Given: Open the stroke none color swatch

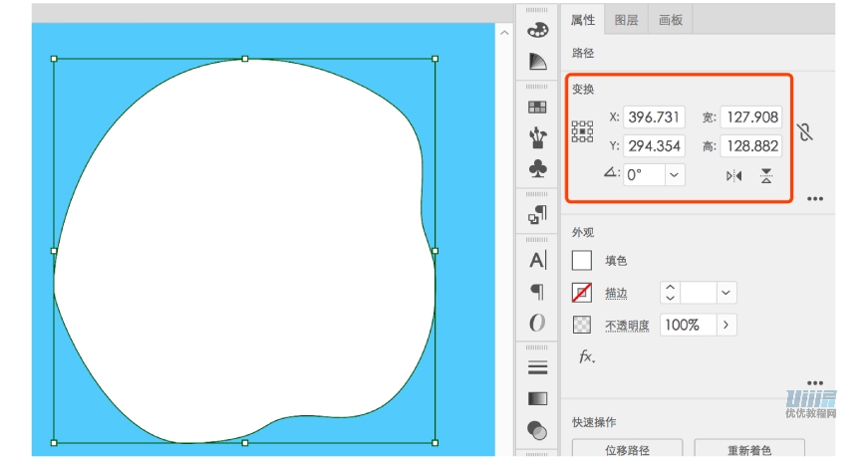Looking at the screenshot, I should (x=581, y=293).
